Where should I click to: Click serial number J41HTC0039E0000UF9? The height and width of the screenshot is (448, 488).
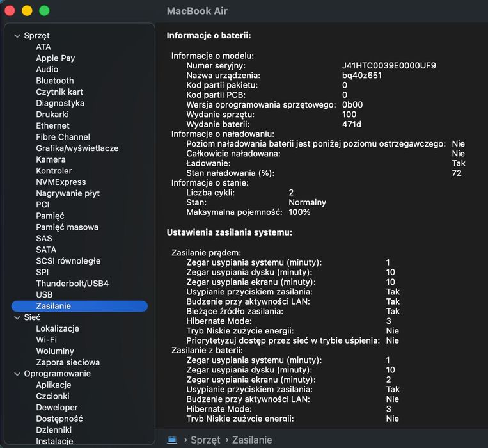tap(389, 66)
